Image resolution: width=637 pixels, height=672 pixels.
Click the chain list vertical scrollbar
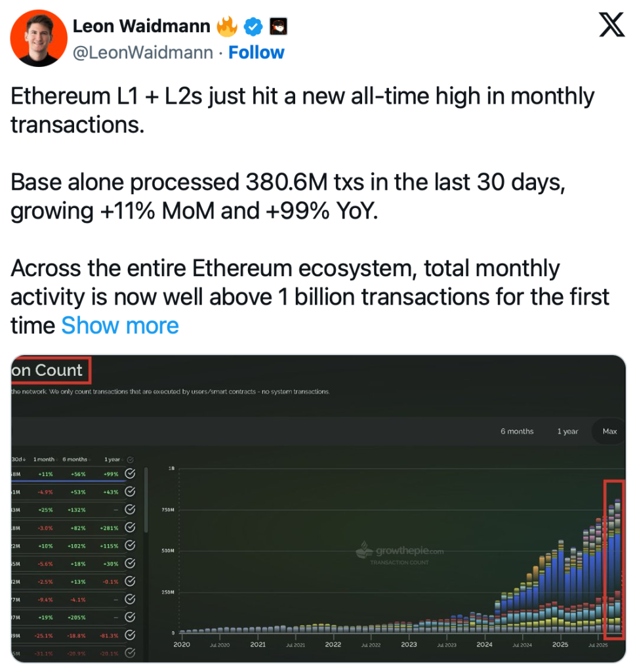coord(145,499)
